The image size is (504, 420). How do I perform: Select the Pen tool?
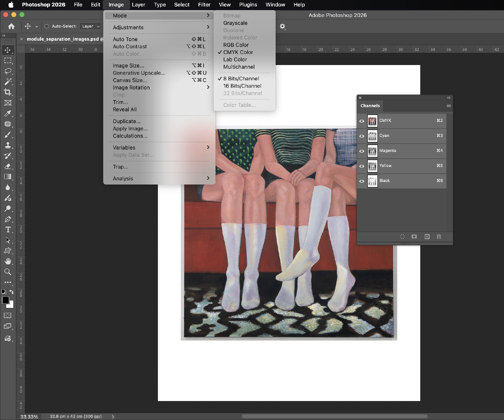click(8, 219)
